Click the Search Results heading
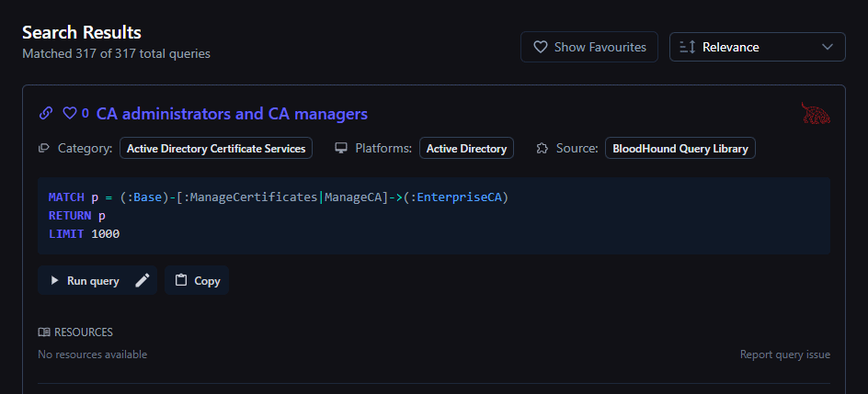868x394 pixels. pyautogui.click(x=82, y=32)
